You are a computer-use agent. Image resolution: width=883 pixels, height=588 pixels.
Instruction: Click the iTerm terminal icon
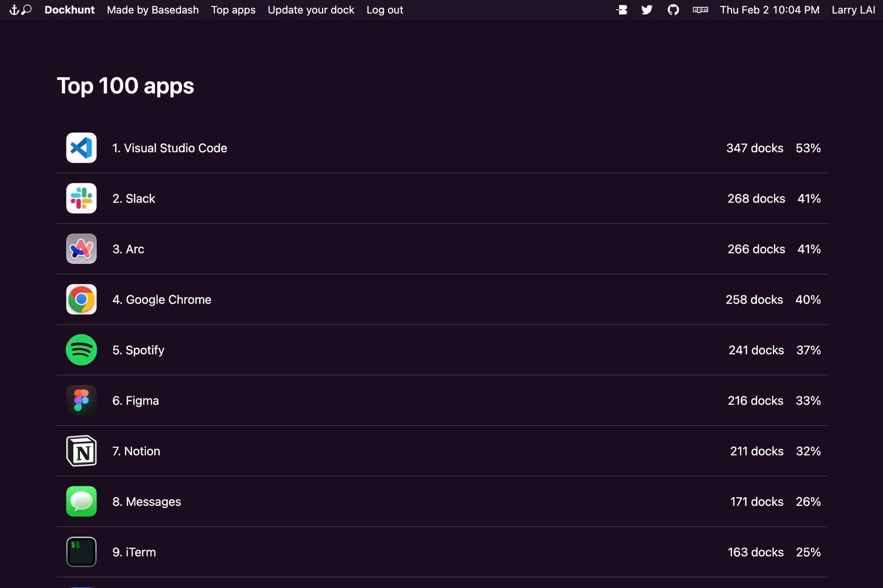click(x=81, y=552)
